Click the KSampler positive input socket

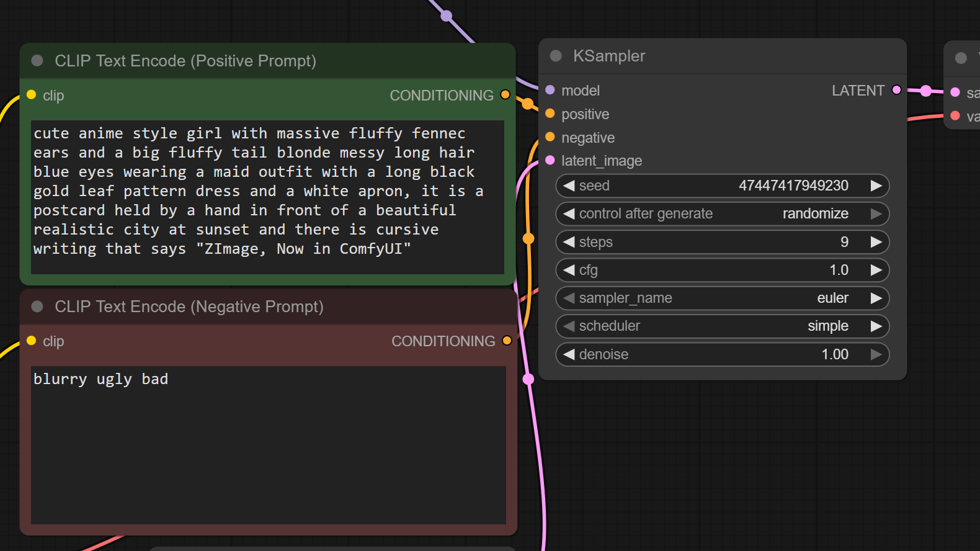550,114
